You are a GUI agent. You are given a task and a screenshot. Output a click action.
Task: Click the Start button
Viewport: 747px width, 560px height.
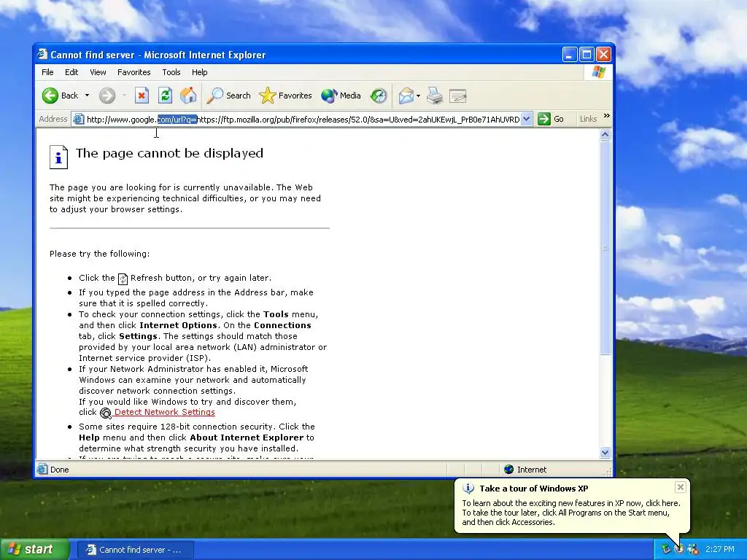point(35,550)
